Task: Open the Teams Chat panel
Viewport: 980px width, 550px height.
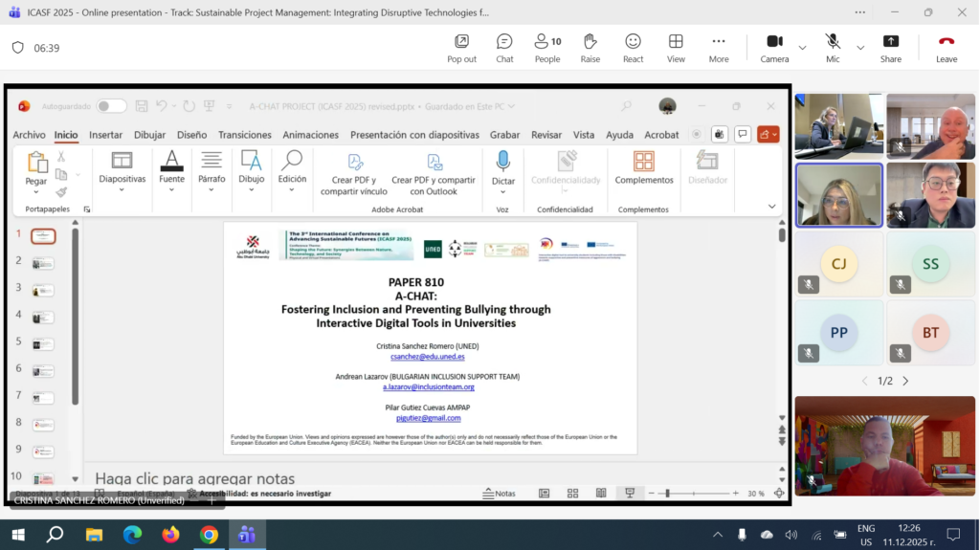Action: (504, 47)
